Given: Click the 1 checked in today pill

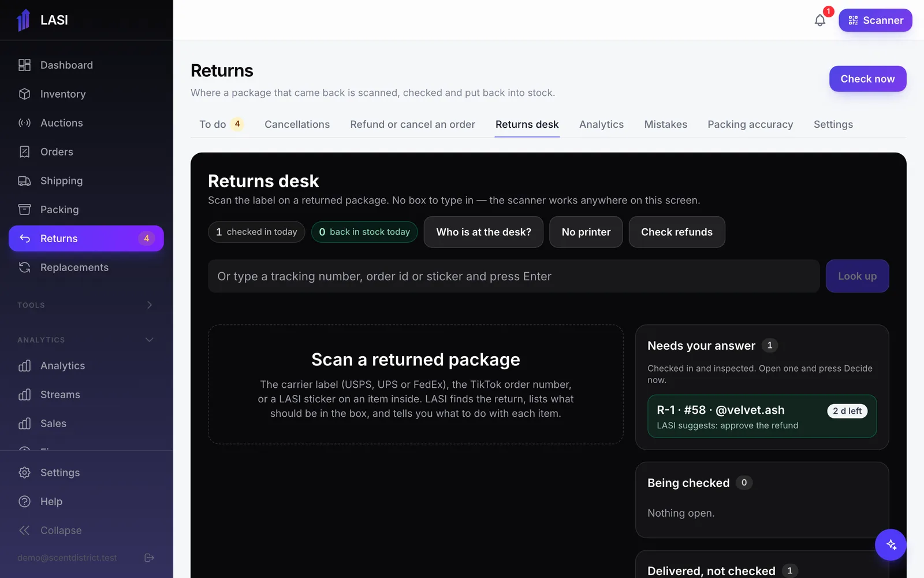Looking at the screenshot, I should coord(256,232).
